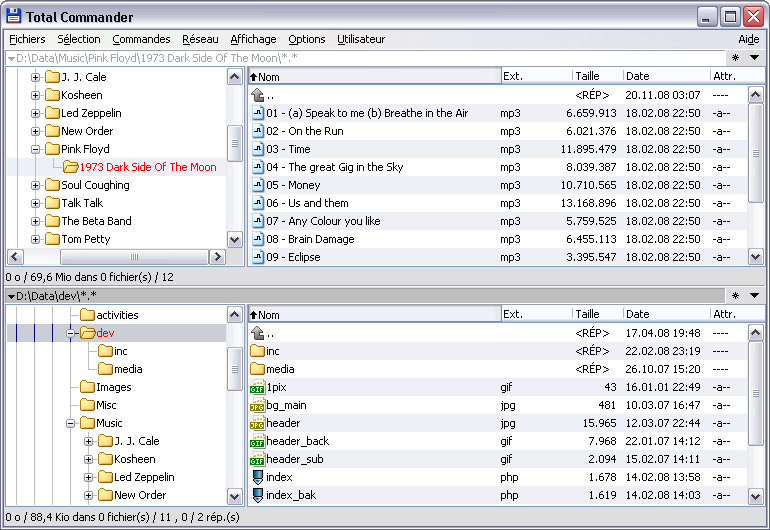The height and width of the screenshot is (530, 770).
Task: Click mp3 icon of 01 - Speak to me
Action: 258,113
